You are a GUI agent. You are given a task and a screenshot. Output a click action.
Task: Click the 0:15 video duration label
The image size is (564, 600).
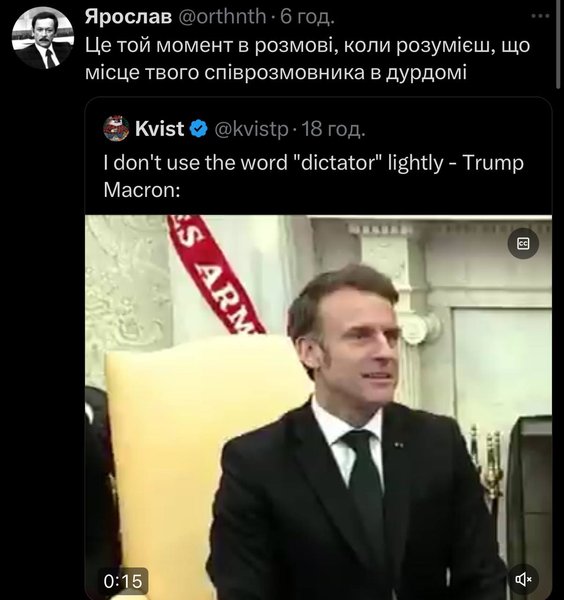point(123,581)
